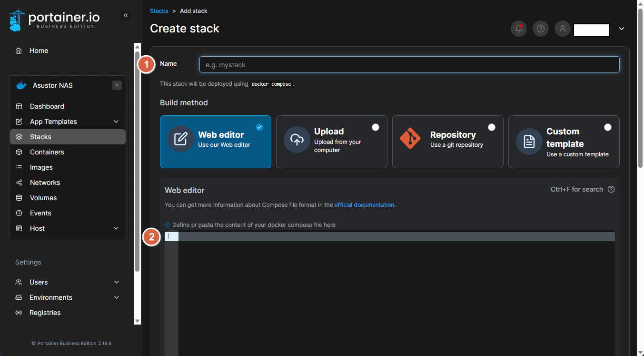Open the Stacks sidebar item

(68, 137)
